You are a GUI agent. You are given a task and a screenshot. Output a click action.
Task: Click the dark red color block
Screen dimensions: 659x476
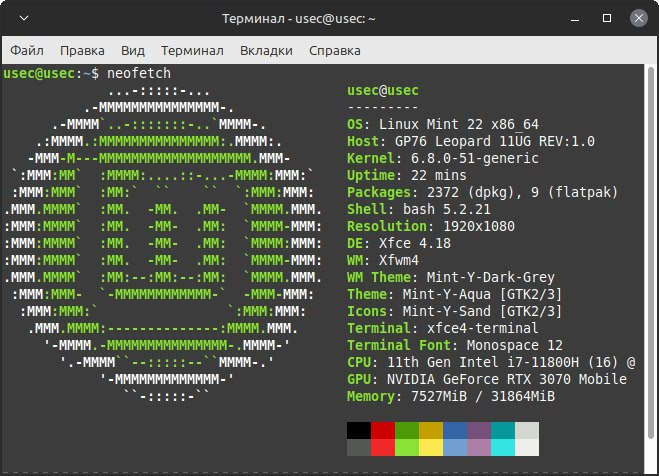click(x=383, y=431)
